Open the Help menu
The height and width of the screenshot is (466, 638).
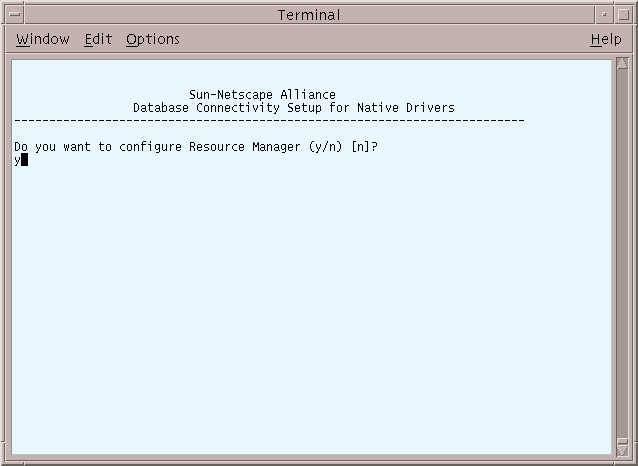tap(606, 39)
